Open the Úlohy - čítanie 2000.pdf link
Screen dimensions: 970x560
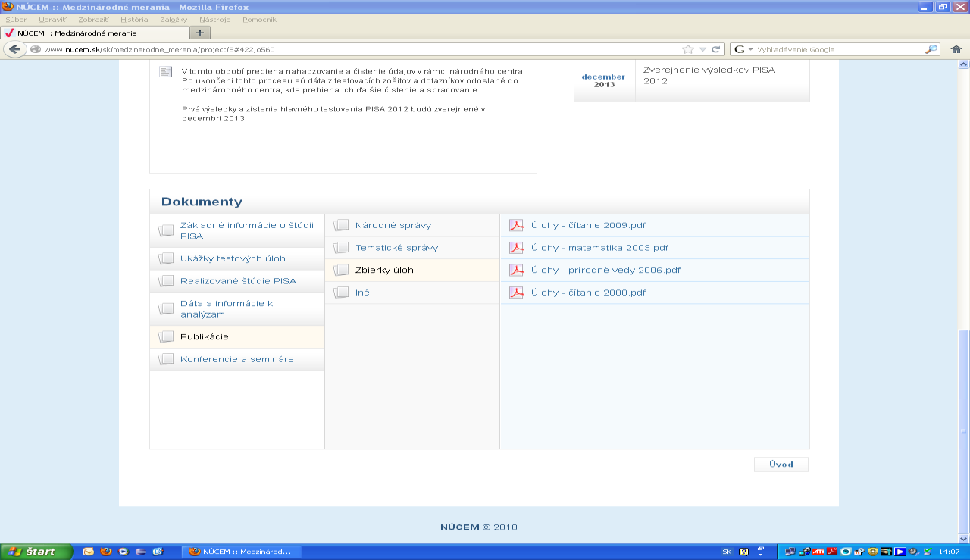coord(588,293)
